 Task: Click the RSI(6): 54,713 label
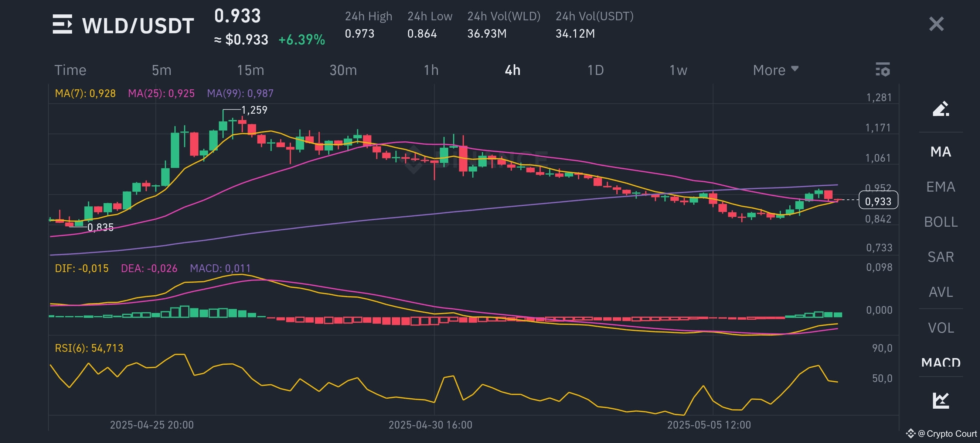[x=89, y=348]
